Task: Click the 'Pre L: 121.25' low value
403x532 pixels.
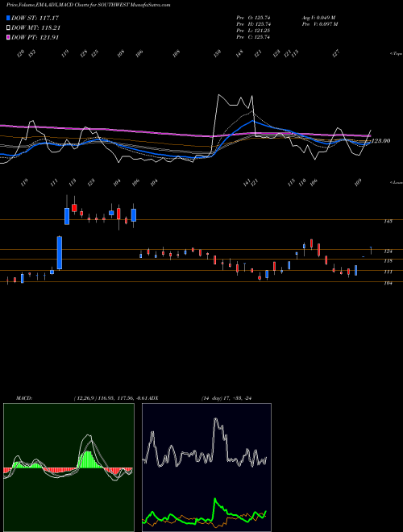Action: pos(253,31)
